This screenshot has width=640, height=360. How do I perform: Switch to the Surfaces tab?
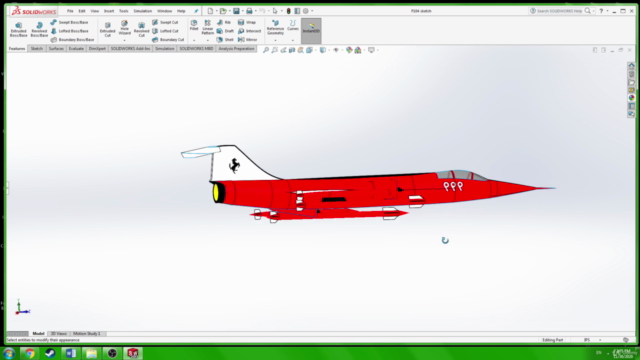point(56,49)
